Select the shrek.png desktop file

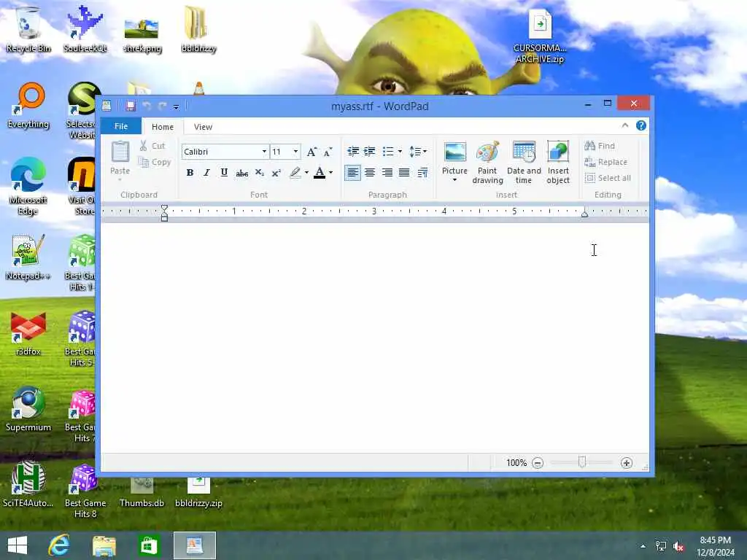coord(142,34)
